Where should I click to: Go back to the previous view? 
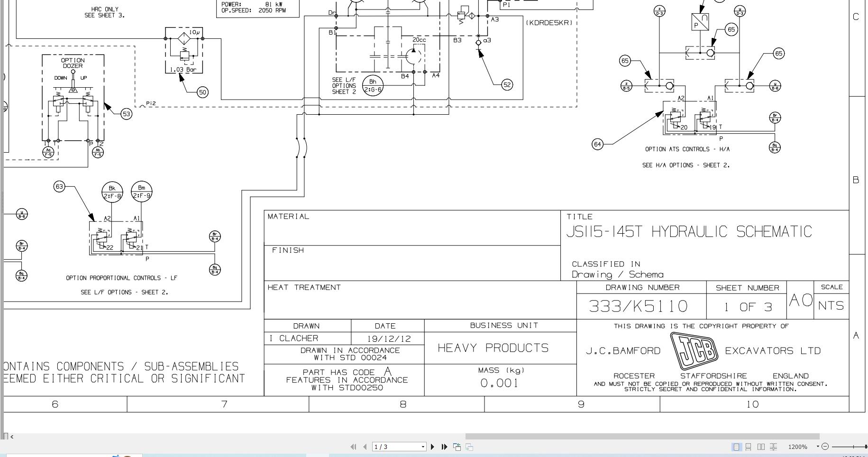[x=457, y=447]
